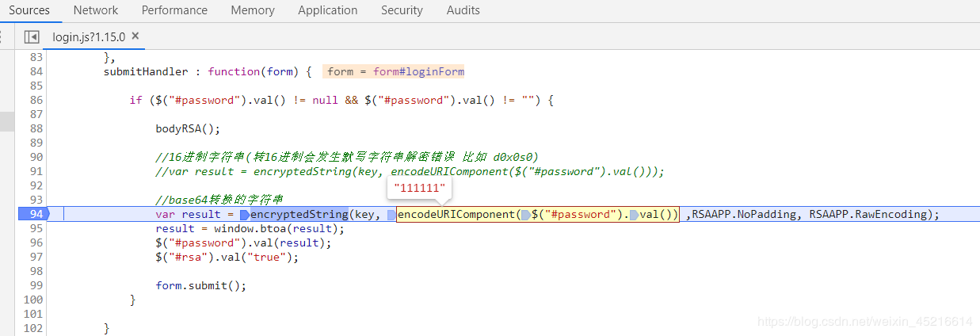This screenshot has width=980, height=336.
Task: Click the inline marker before $("#password")
Action: pyautogui.click(x=525, y=215)
